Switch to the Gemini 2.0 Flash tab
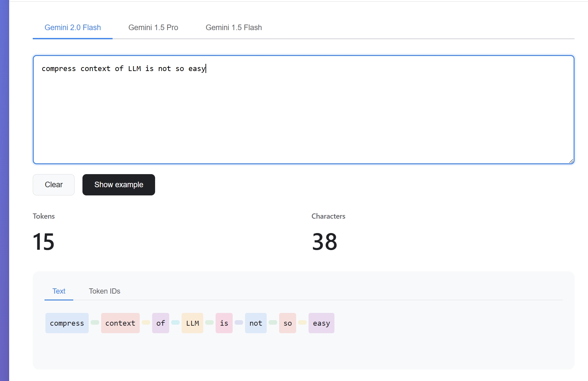Image resolution: width=588 pixels, height=381 pixels. (x=73, y=28)
